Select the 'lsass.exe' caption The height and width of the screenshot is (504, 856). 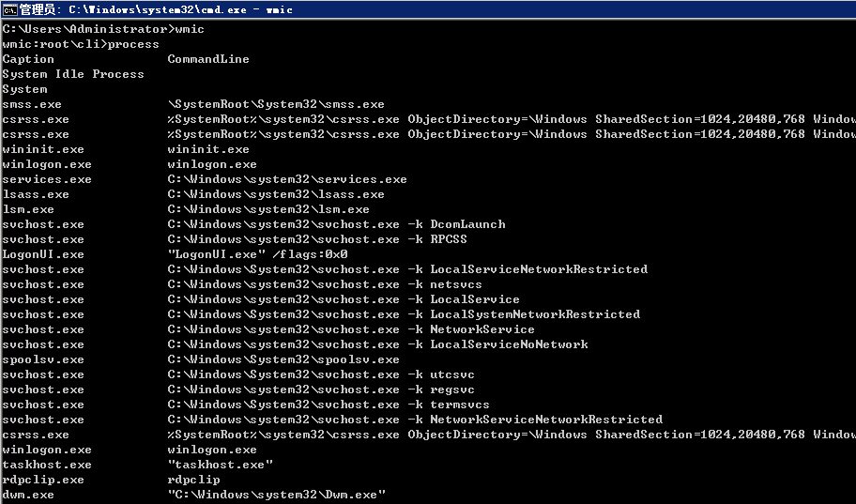(x=36, y=194)
